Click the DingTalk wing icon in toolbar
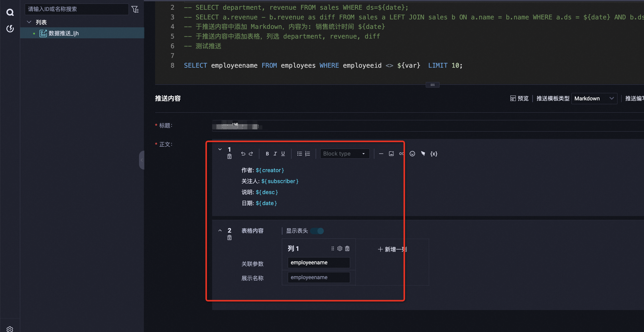Screen dimensions: 644x332 point(423,153)
